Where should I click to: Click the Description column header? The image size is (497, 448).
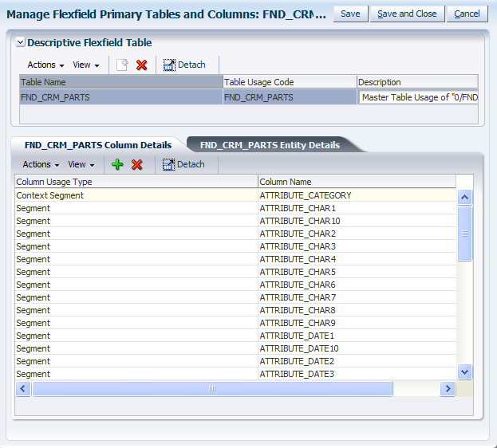pos(417,82)
